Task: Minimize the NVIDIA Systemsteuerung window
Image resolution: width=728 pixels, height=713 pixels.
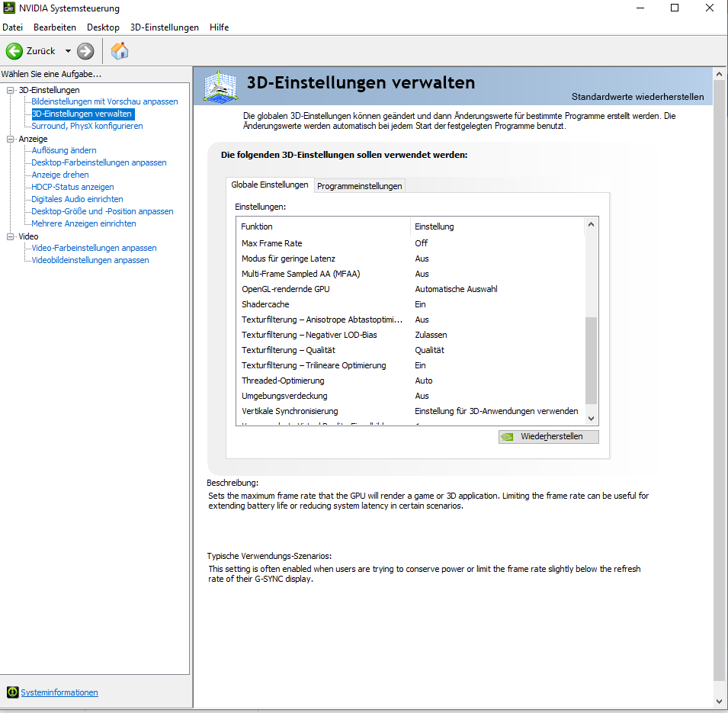Action: [x=640, y=8]
